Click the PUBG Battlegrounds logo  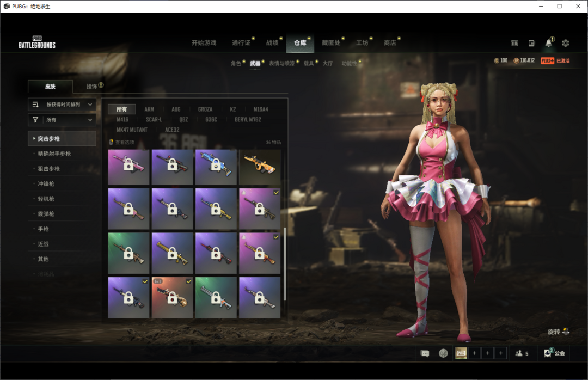click(37, 42)
